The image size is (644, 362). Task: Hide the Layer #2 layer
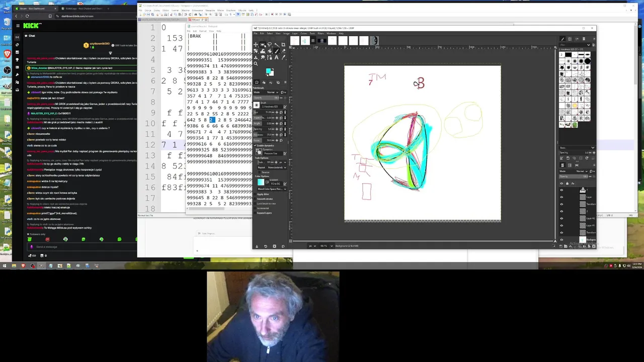[561, 218]
